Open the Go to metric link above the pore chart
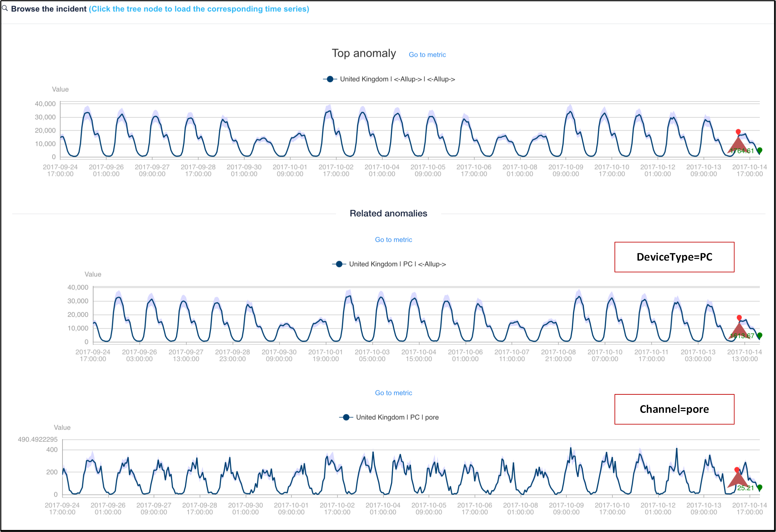The width and height of the screenshot is (776, 532). (x=393, y=393)
